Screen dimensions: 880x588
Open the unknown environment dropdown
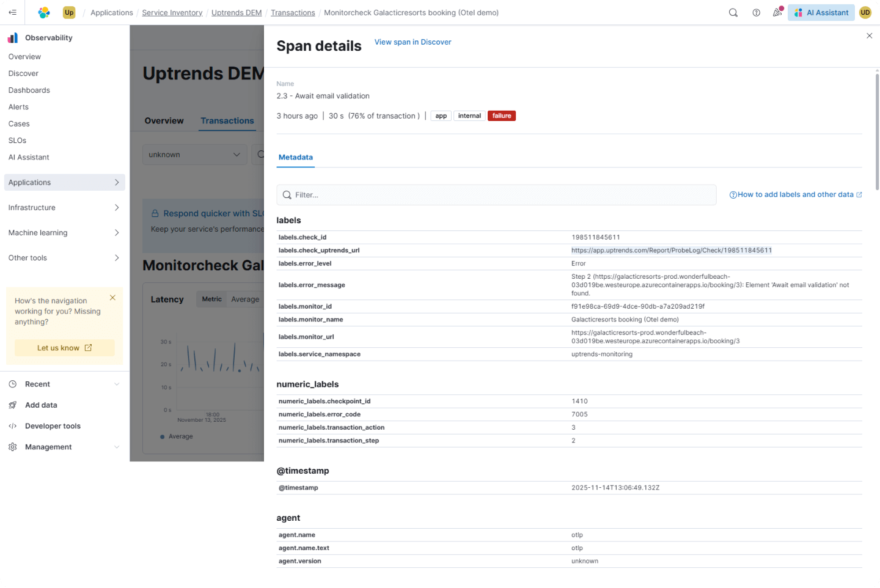[194, 154]
